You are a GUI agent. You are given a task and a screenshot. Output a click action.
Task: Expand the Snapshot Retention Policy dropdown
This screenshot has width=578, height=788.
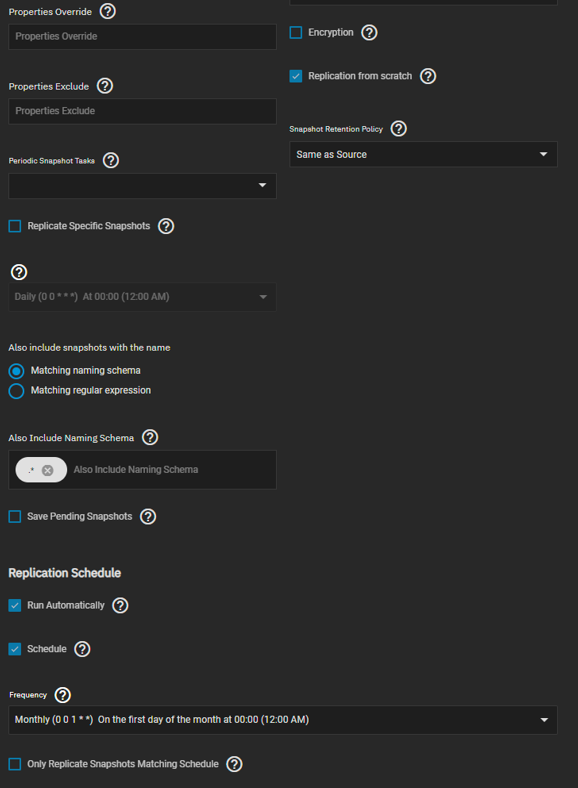tap(423, 154)
